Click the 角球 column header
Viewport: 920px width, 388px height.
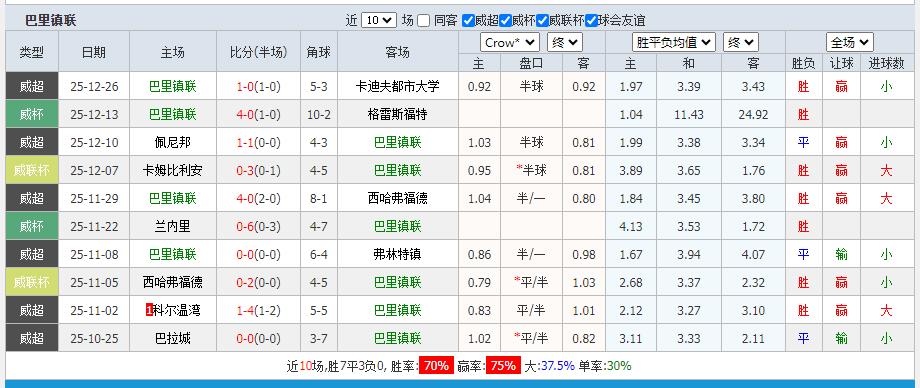pyautogui.click(x=319, y=52)
